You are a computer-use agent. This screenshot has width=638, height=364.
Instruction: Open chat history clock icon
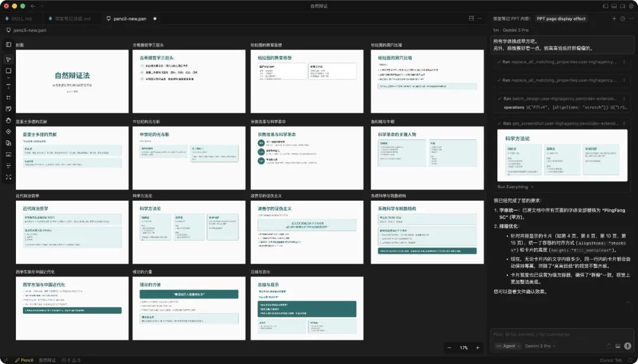(x=623, y=19)
